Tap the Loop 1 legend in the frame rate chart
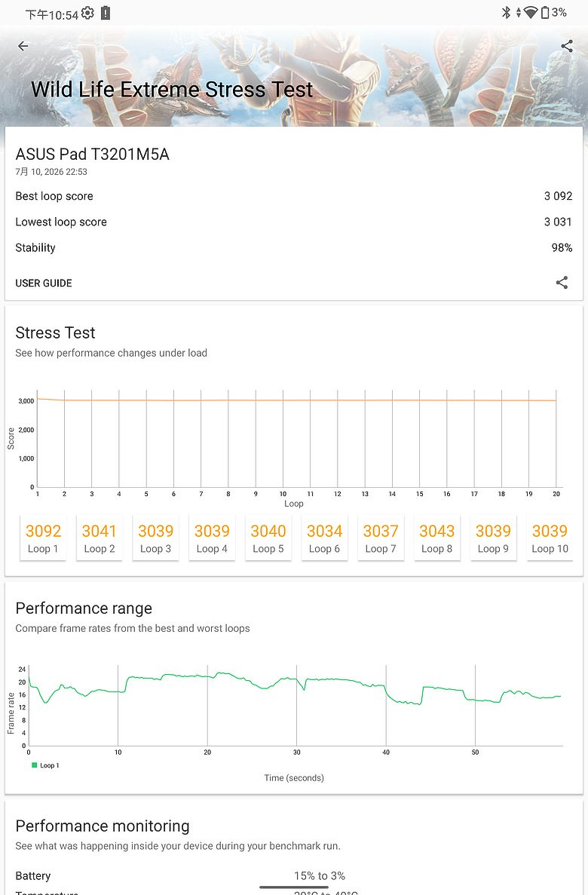The image size is (588, 895). [x=46, y=765]
